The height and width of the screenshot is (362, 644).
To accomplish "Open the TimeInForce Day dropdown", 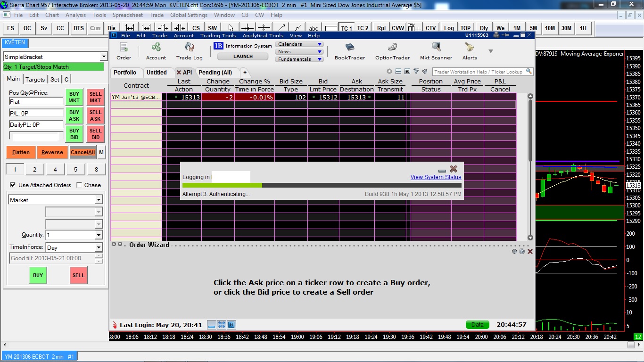I will click(x=99, y=247).
